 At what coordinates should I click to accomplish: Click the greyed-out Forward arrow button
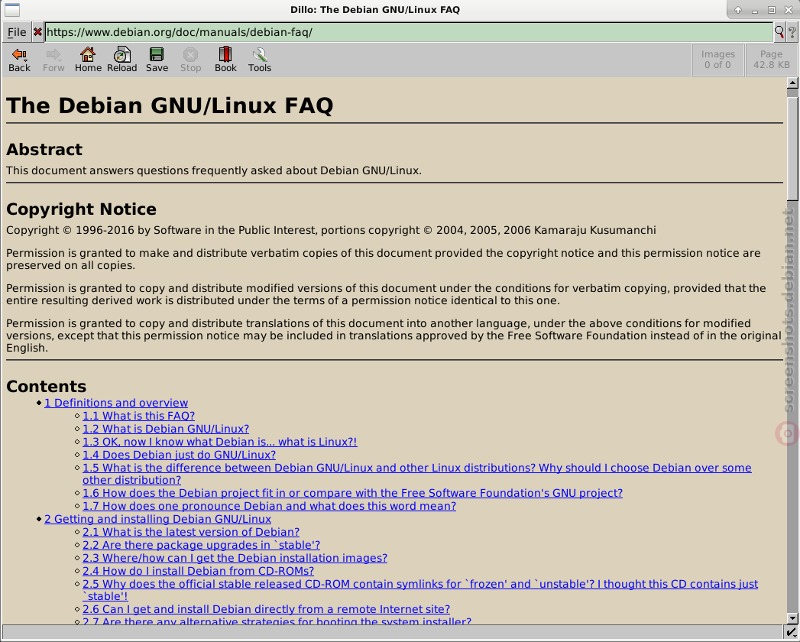tap(53, 60)
